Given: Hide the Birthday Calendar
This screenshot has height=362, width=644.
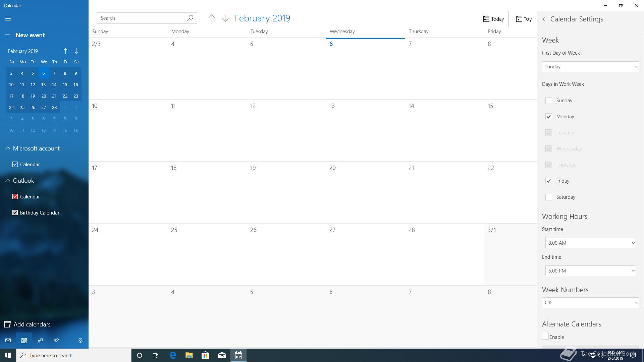Looking at the screenshot, I should coord(15,213).
